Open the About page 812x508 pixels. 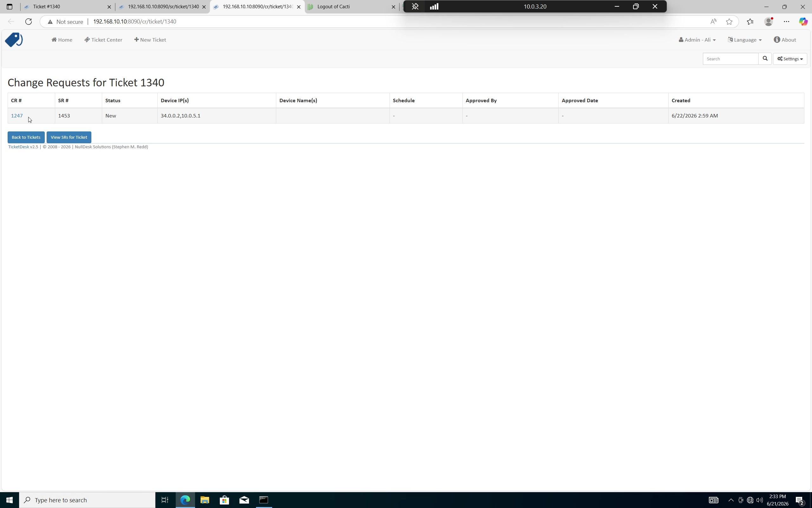click(785, 40)
